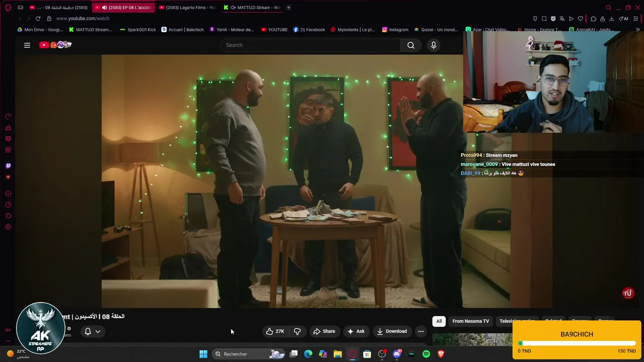
Task: Toggle channel notification bell
Action: pyautogui.click(x=88, y=331)
